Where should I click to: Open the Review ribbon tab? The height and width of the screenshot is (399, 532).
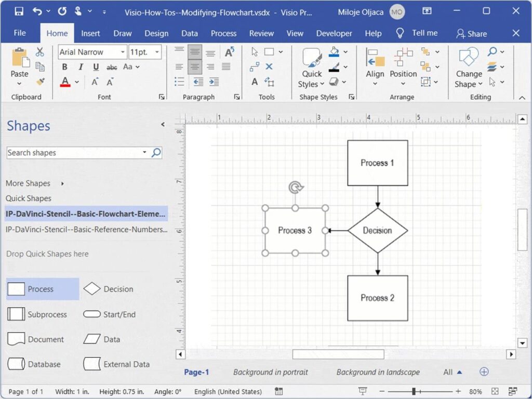click(x=261, y=33)
